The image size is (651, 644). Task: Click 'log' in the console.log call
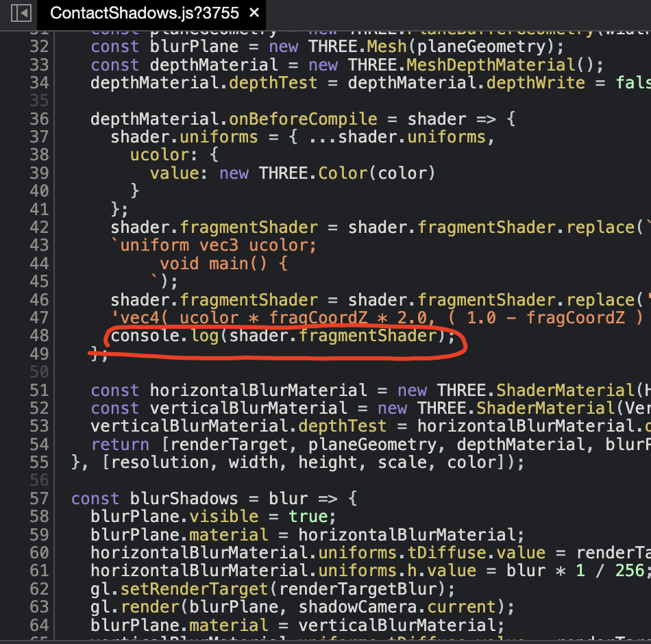click(x=205, y=336)
